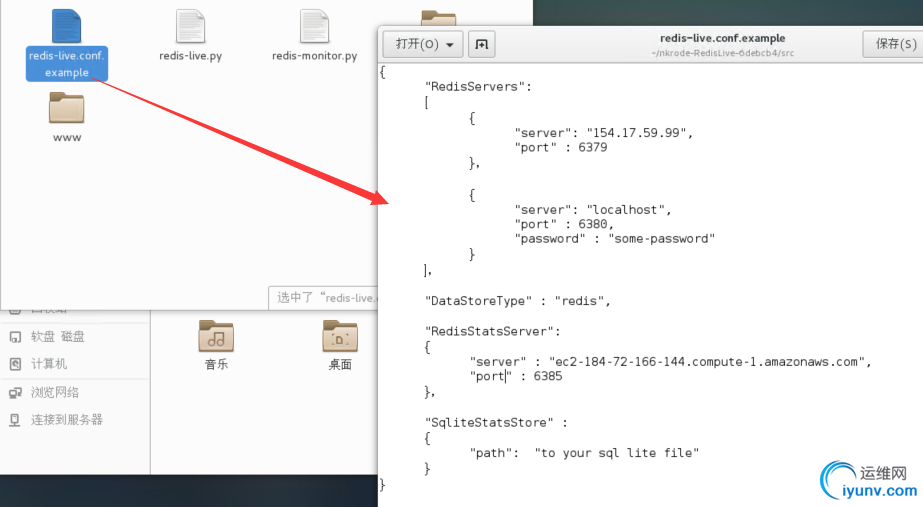
Task: Click the port value 6379
Action: coord(593,147)
